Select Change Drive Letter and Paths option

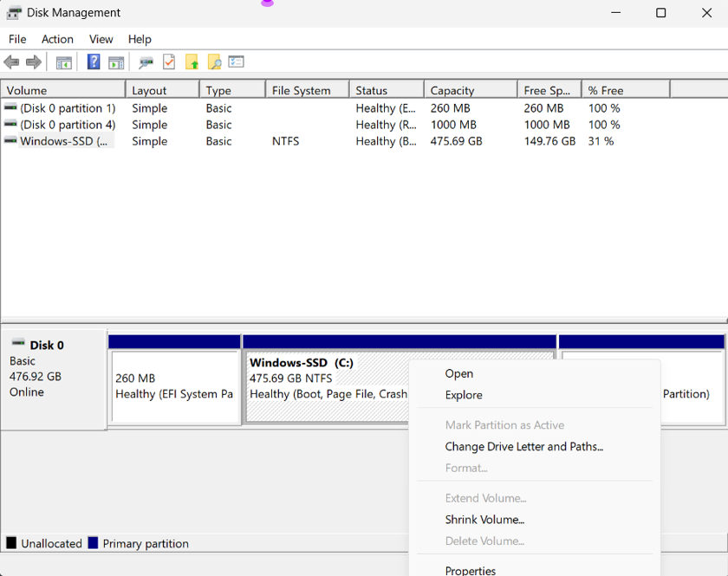point(523,447)
